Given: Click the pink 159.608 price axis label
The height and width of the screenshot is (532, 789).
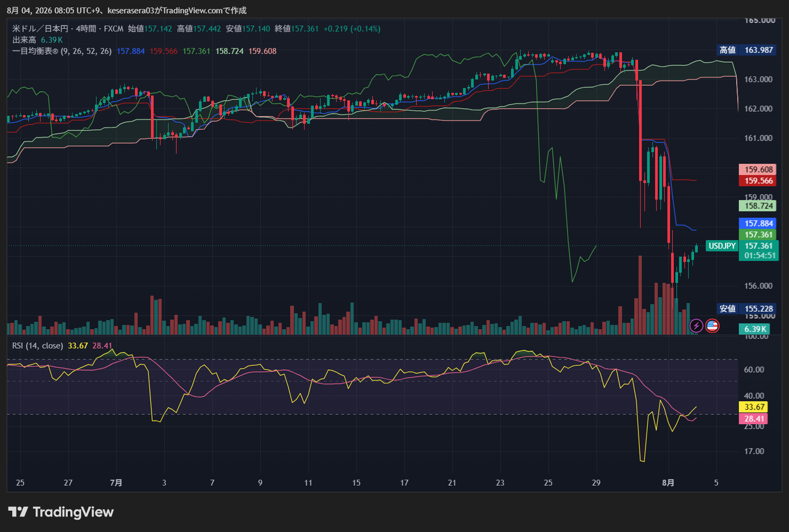Looking at the screenshot, I should coord(759,170).
